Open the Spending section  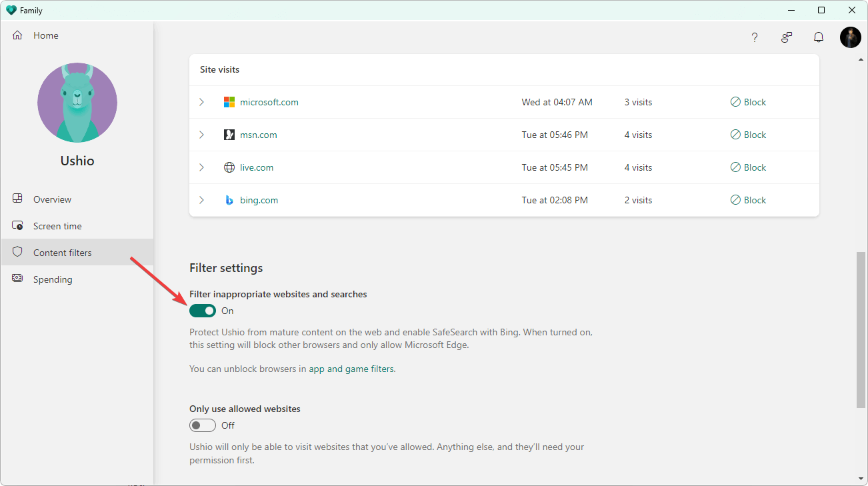[x=77, y=279]
